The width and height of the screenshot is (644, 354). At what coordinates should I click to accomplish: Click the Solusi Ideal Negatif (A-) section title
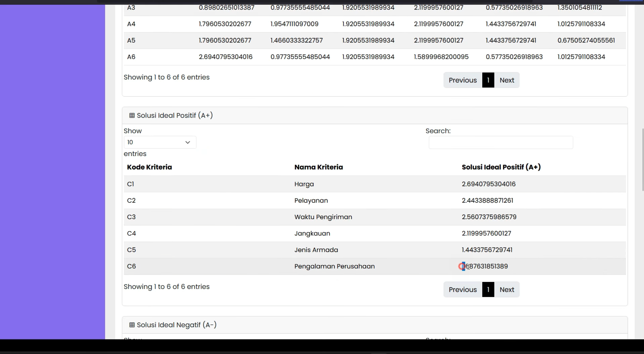[176, 325]
